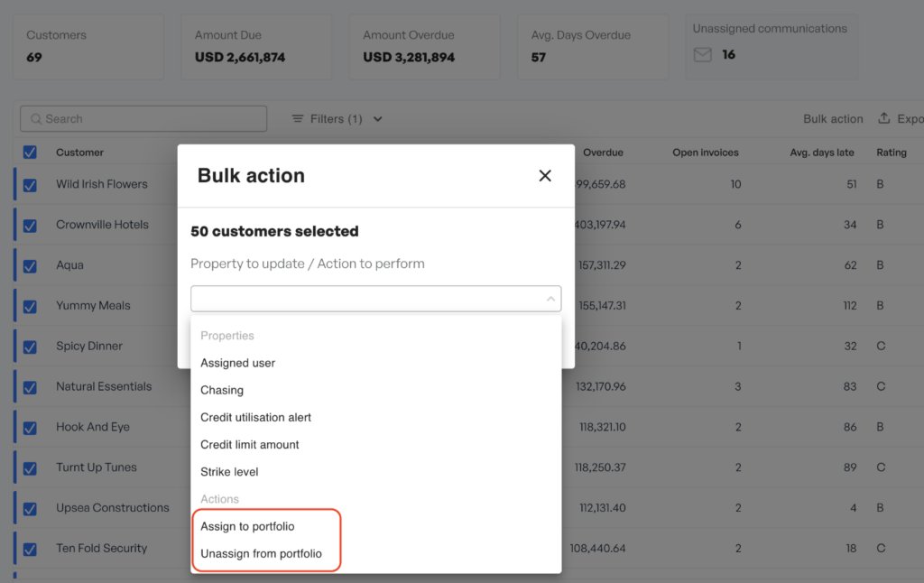
Task: Open unassigned communications envelope icon
Action: point(702,55)
